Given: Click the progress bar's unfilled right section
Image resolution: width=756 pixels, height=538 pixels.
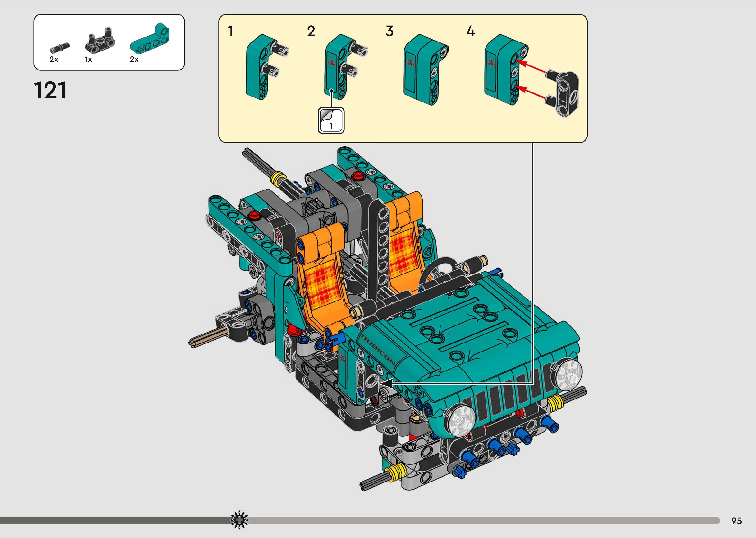Looking at the screenshot, I should click(x=480, y=520).
